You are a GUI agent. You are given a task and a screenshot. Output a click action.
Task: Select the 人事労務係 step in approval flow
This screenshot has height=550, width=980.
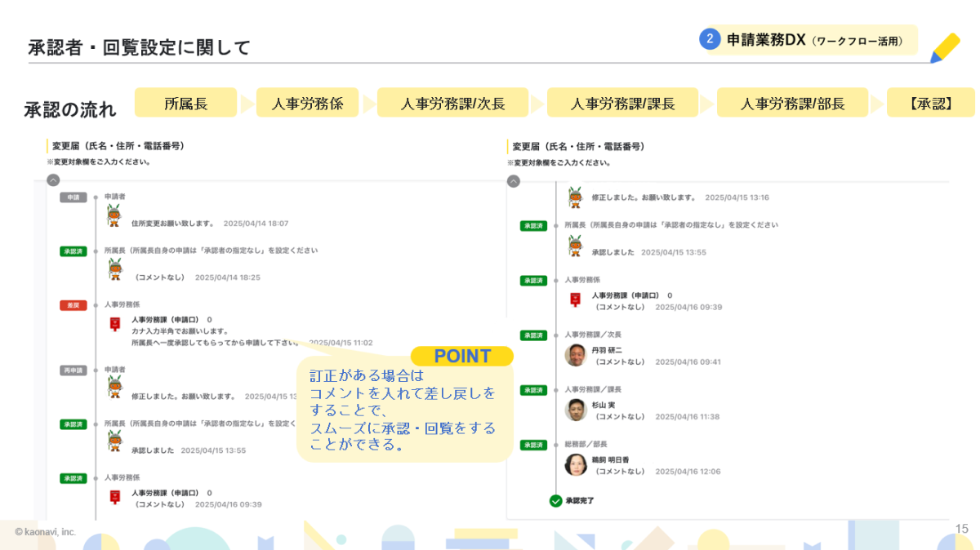point(307,104)
